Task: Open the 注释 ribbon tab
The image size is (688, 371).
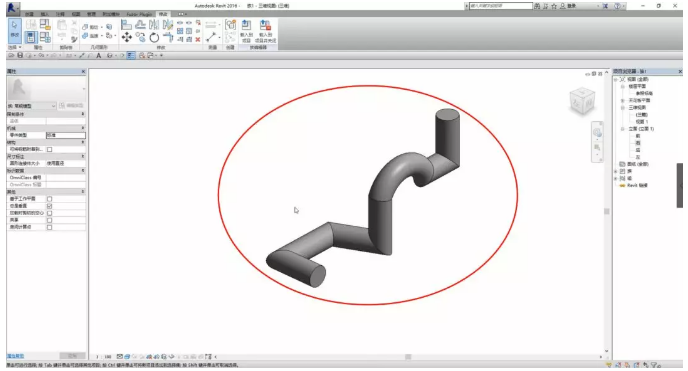Action: coord(60,14)
